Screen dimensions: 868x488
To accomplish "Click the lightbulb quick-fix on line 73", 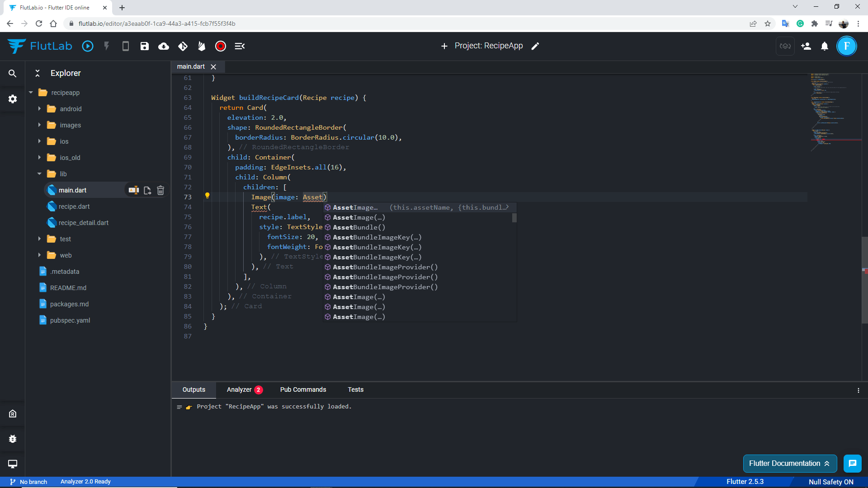I will (x=208, y=196).
